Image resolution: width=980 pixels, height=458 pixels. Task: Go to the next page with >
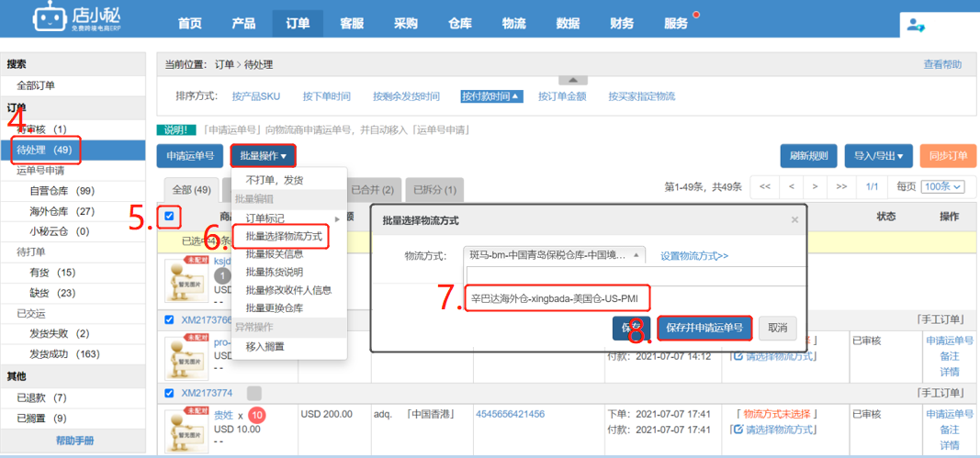(x=815, y=187)
